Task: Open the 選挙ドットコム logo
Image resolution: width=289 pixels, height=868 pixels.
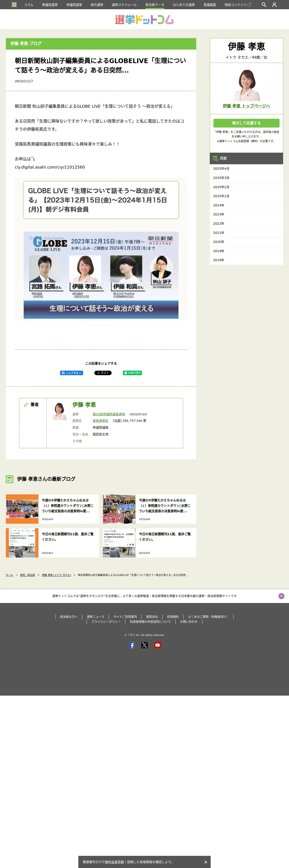Action: coord(144,20)
